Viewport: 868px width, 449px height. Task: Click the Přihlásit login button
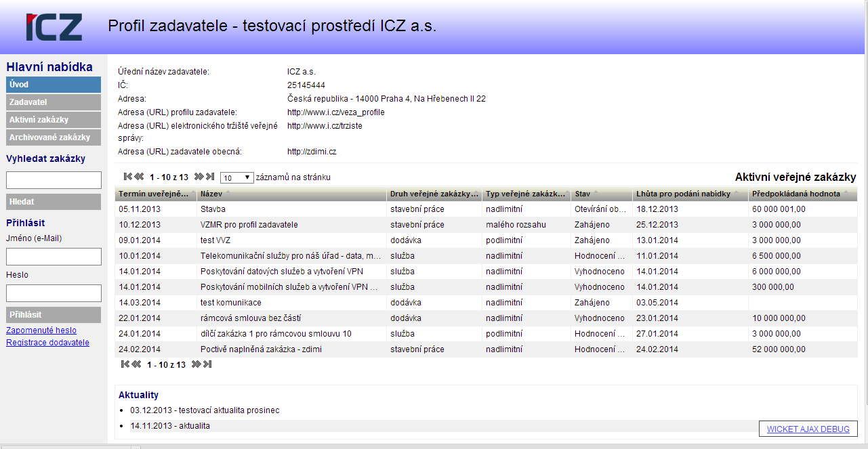(x=54, y=315)
